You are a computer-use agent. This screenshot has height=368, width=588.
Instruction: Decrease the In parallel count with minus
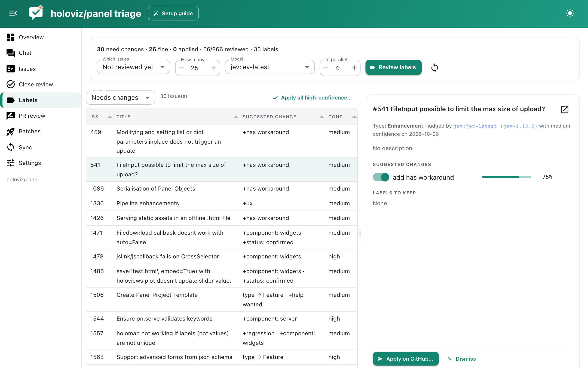[326, 68]
